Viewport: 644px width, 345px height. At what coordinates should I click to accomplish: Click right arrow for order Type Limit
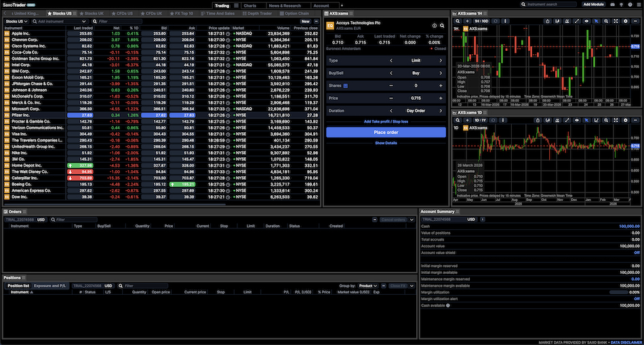tap(441, 60)
